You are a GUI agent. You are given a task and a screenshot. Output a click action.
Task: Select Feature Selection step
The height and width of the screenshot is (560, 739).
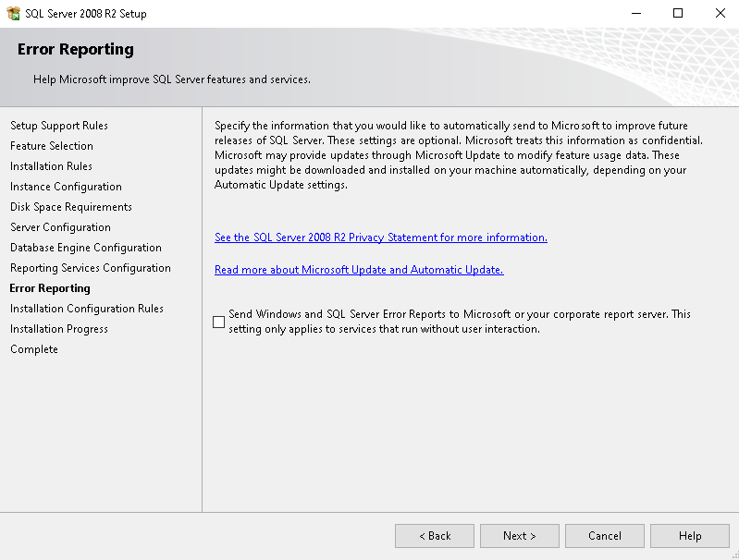[52, 146]
